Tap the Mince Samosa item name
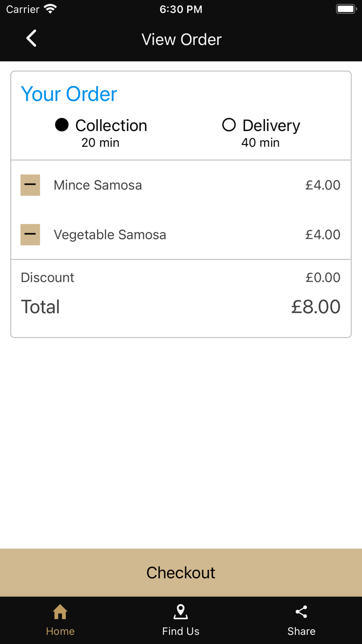Image resolution: width=362 pixels, height=644 pixels. coord(98,185)
